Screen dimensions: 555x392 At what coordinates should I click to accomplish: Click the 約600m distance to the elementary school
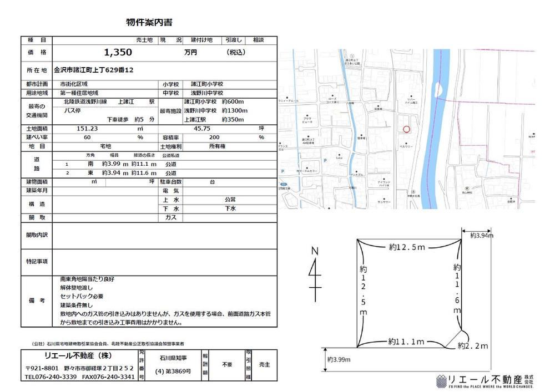click(x=233, y=102)
